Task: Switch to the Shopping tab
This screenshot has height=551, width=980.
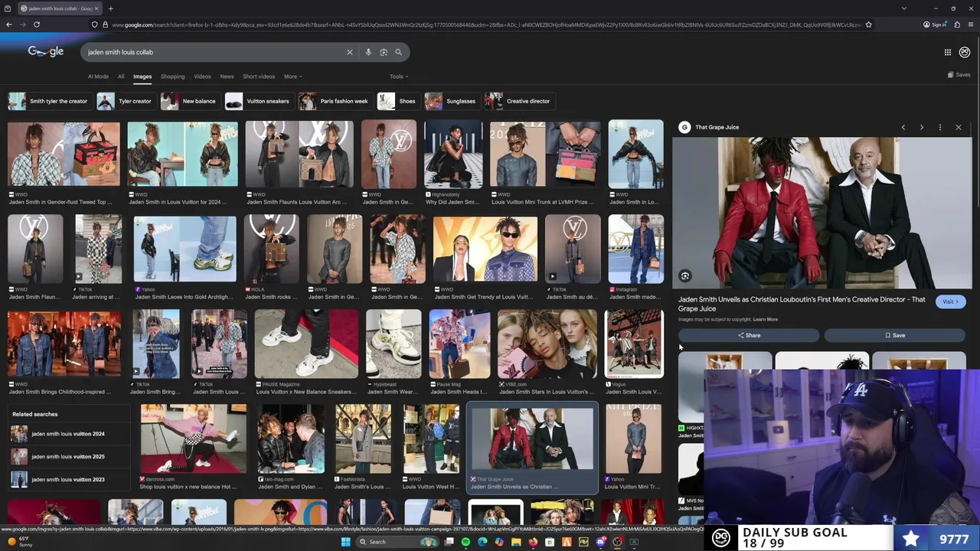Action: tap(172, 77)
